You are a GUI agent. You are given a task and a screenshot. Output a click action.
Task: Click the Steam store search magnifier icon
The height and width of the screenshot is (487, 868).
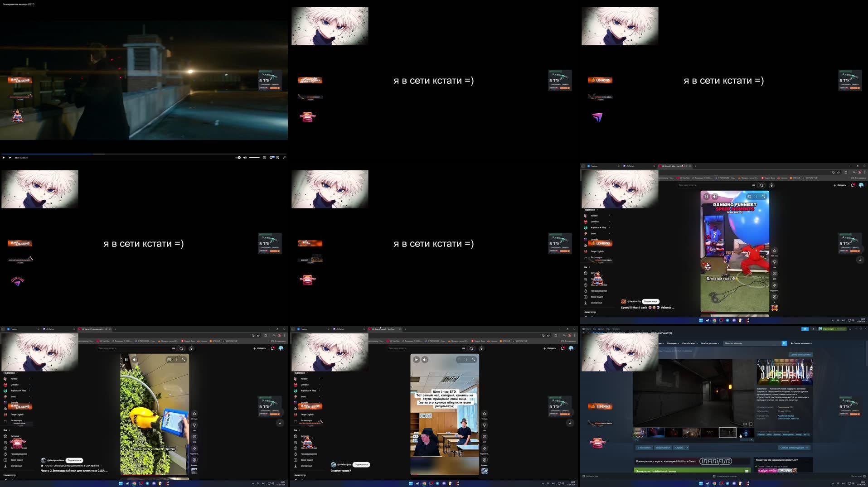point(784,343)
